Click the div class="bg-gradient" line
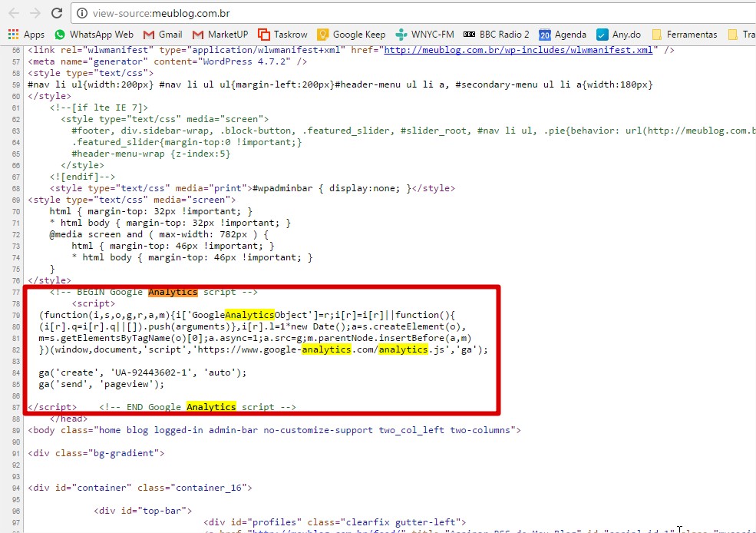Viewport: 756px width, 533px height. [96, 453]
